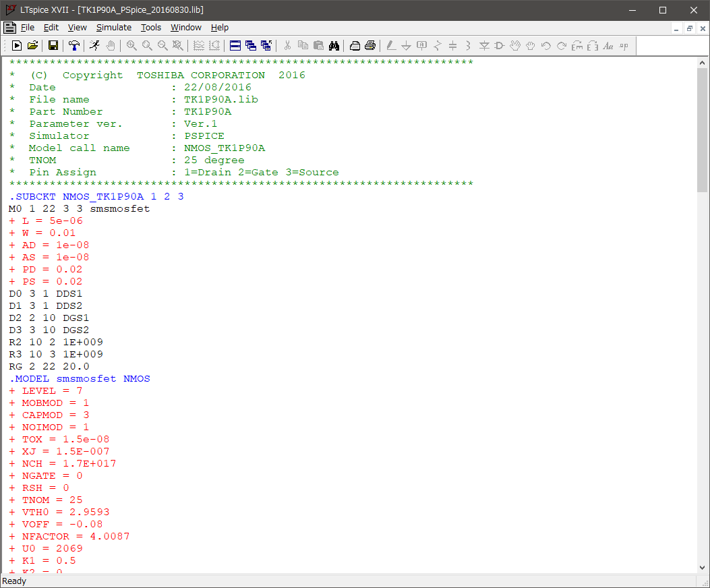
Task: Click the vertical scrollbar thumb
Action: coord(703,130)
